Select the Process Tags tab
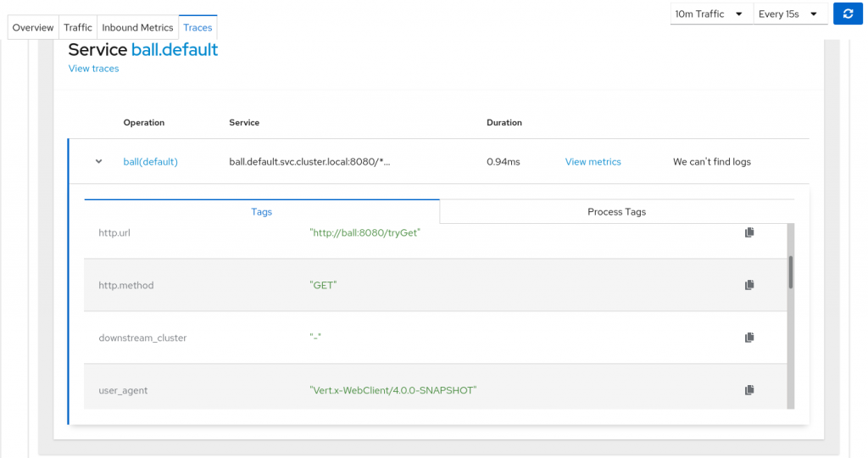This screenshot has width=868, height=458. [x=616, y=212]
